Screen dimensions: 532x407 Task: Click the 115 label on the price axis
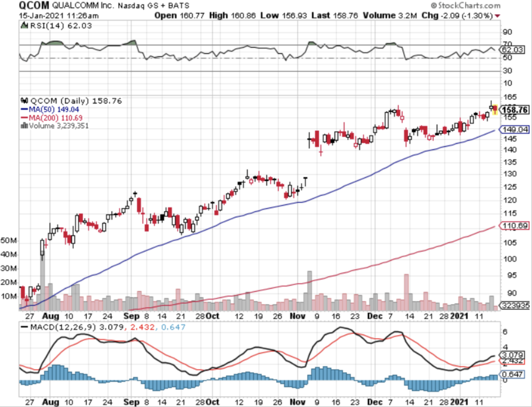pyautogui.click(x=510, y=213)
